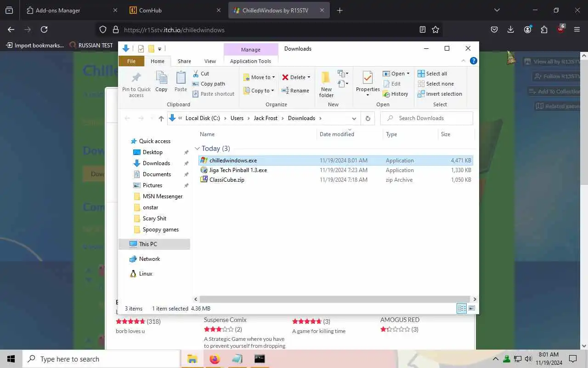Screen dimensions: 588x368
Task: Open Windows Start menu
Action: point(11,359)
